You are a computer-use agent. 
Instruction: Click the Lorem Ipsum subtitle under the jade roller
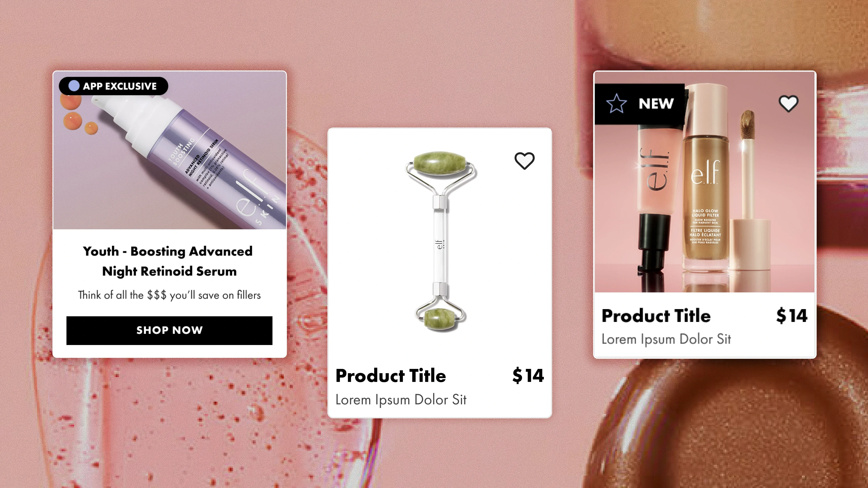[401, 400]
